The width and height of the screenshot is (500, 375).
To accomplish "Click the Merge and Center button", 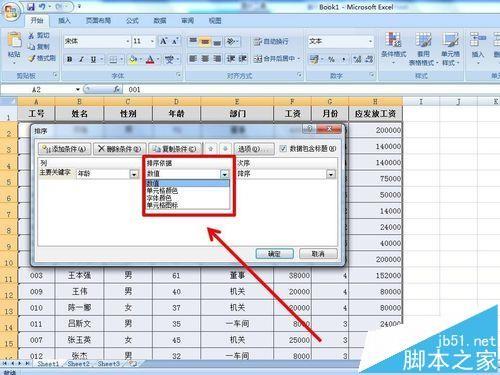I will click(x=275, y=59).
